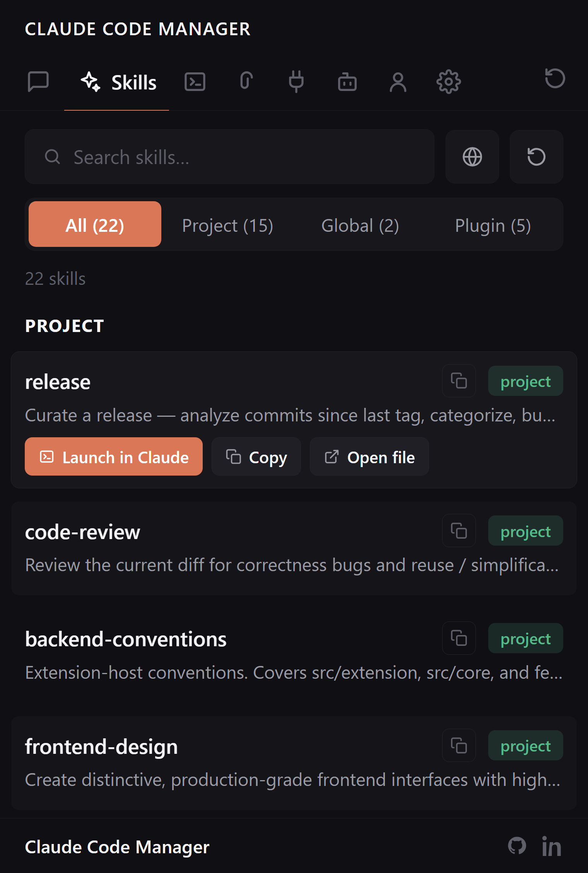The height and width of the screenshot is (873, 588).
Task: Open the robot agents tab icon
Action: tap(347, 82)
